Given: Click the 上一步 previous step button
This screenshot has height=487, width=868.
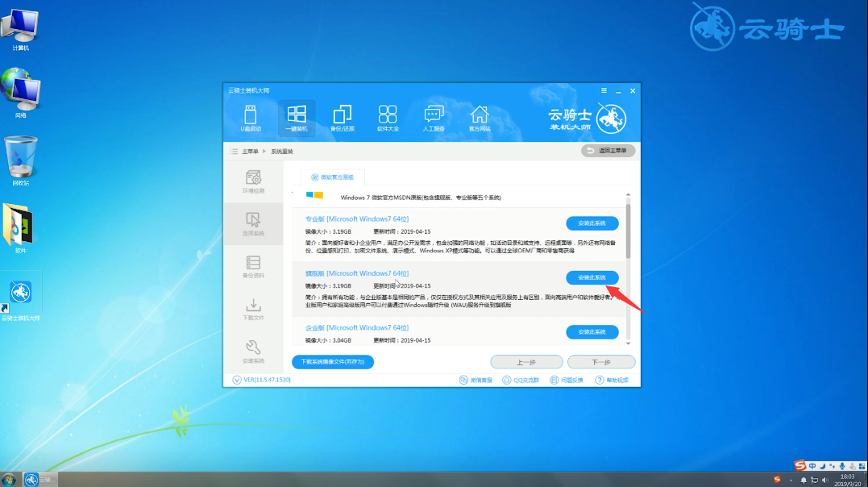Looking at the screenshot, I should pos(526,362).
